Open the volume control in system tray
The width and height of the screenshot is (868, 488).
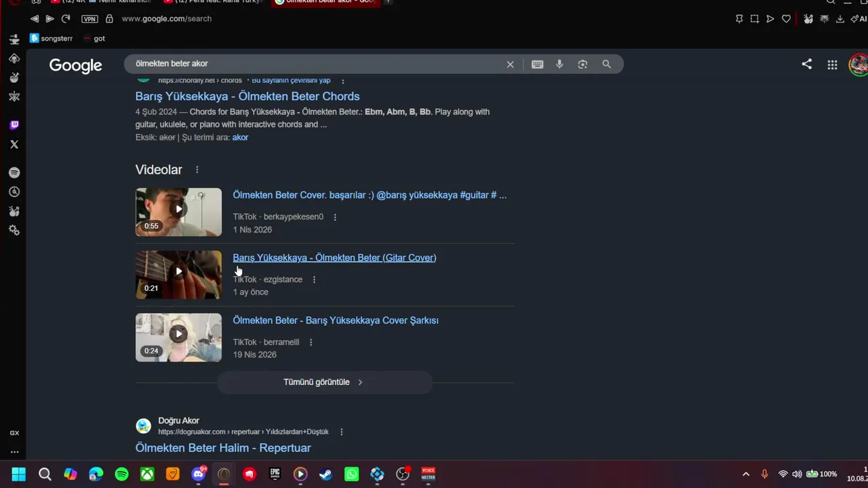coord(797,474)
